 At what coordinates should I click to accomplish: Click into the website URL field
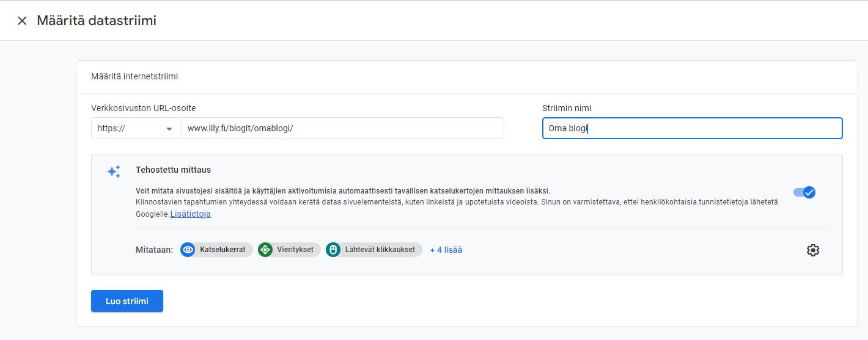(342, 129)
